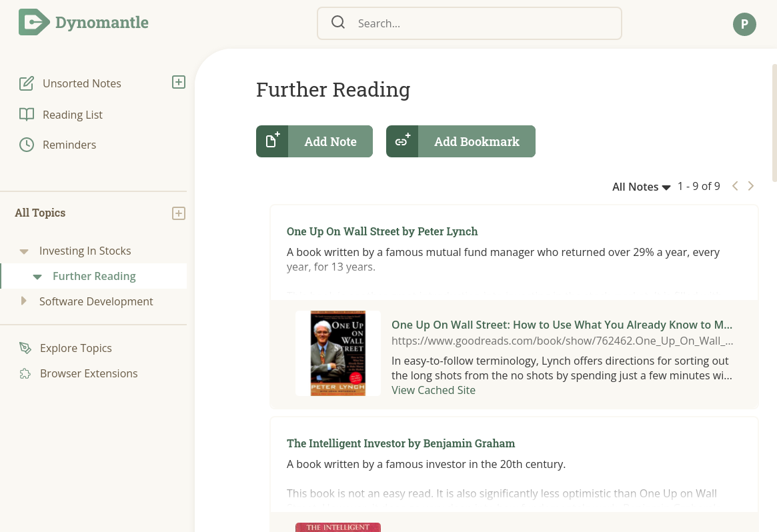This screenshot has width=777, height=532.
Task: Go to previous page of notes
Action: (x=735, y=186)
